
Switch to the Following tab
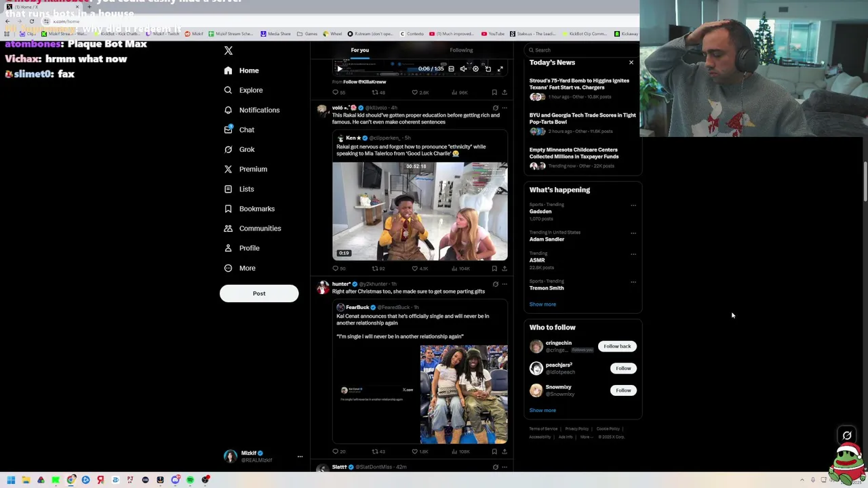[x=461, y=50]
